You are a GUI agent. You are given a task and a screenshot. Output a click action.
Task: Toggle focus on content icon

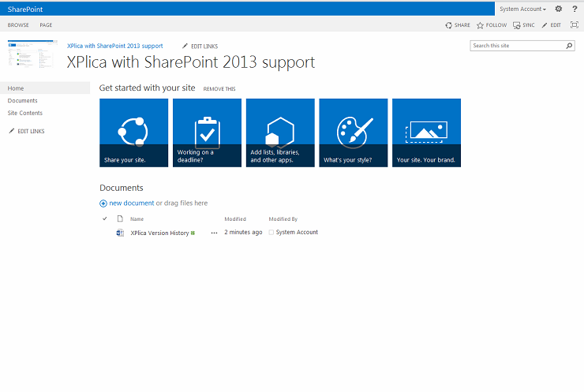tap(575, 25)
